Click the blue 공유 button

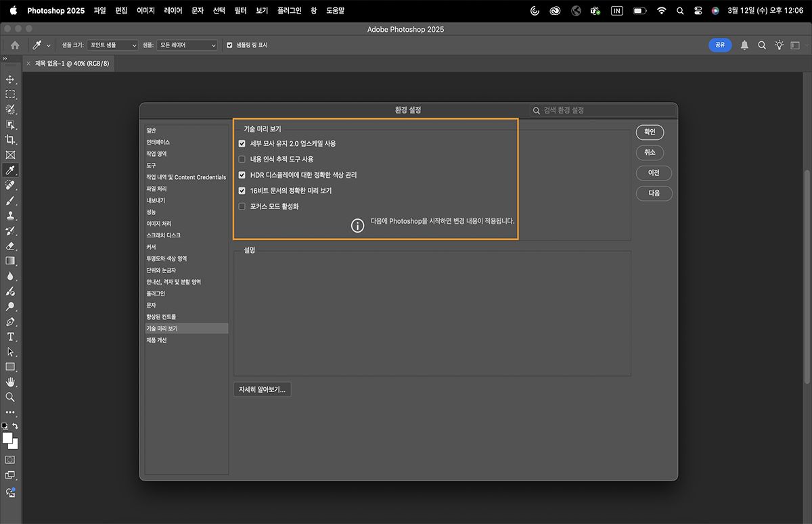(x=720, y=45)
